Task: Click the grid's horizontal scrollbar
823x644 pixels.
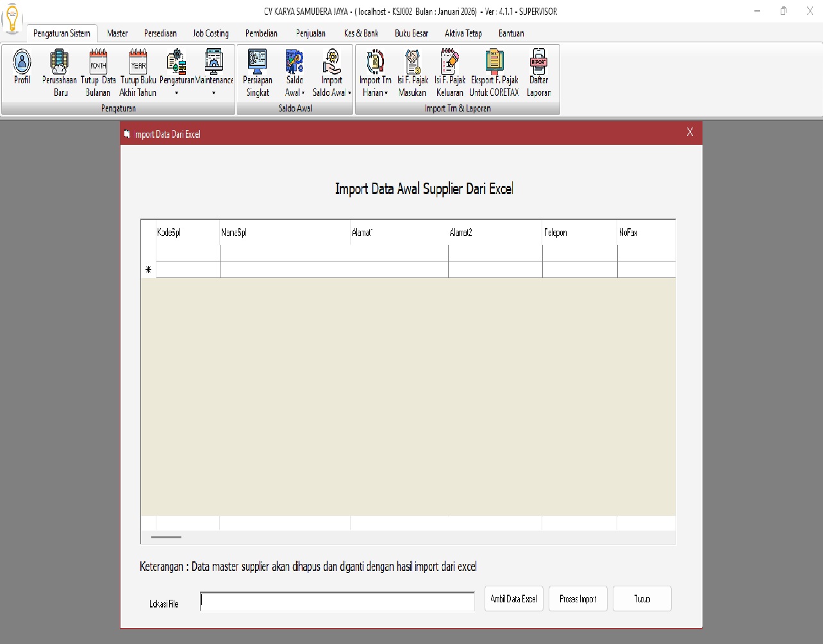Action: click(167, 537)
